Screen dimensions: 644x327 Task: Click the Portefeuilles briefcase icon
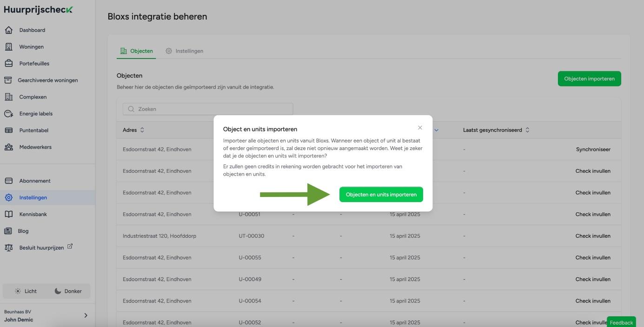8,64
